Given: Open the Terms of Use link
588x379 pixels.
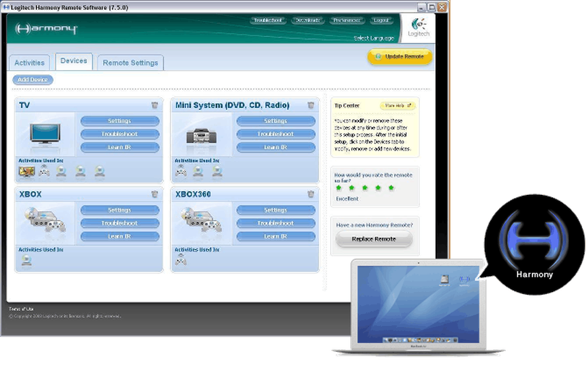Looking at the screenshot, I should point(21,309).
